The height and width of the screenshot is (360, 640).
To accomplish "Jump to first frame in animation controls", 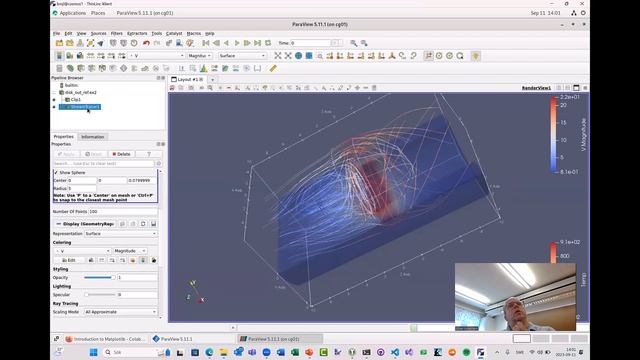I will [206, 43].
